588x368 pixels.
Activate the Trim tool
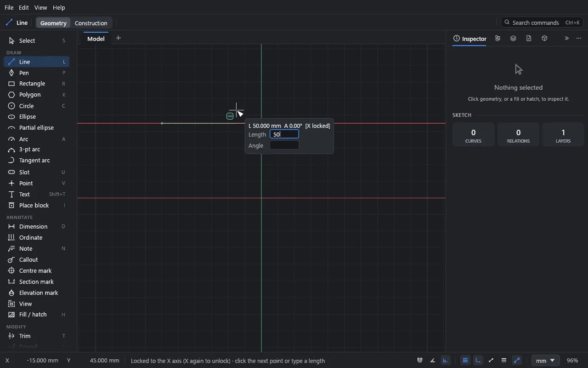37,336
